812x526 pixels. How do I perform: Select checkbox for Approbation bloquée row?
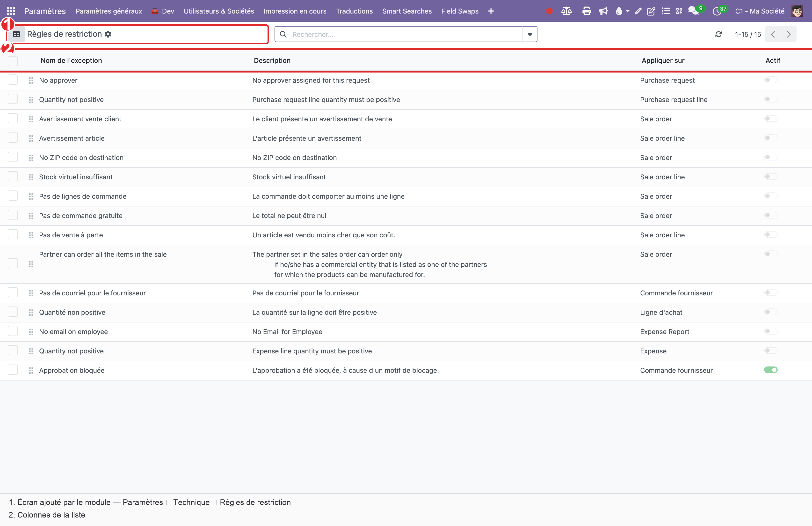coord(13,370)
